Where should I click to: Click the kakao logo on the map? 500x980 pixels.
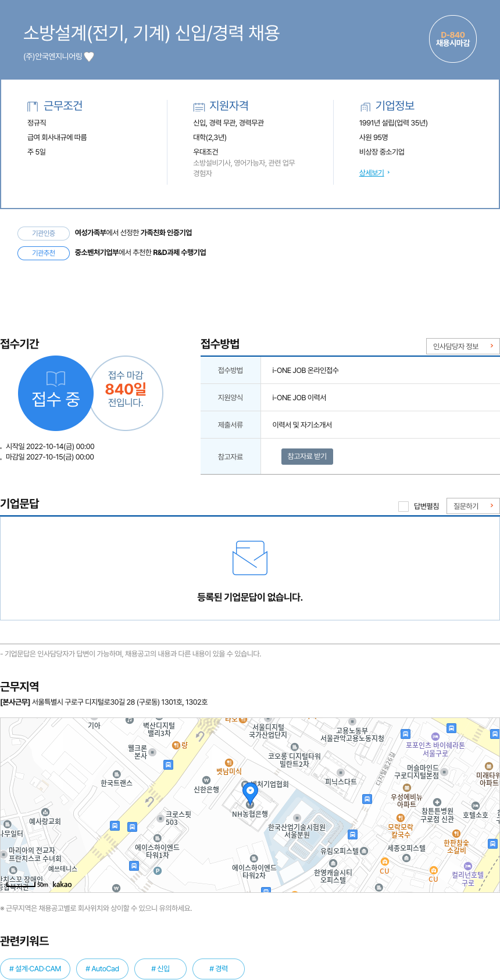click(62, 885)
